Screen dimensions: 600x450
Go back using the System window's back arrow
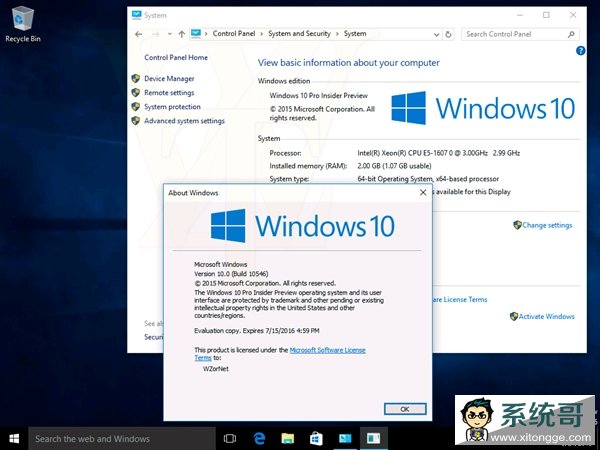139,34
